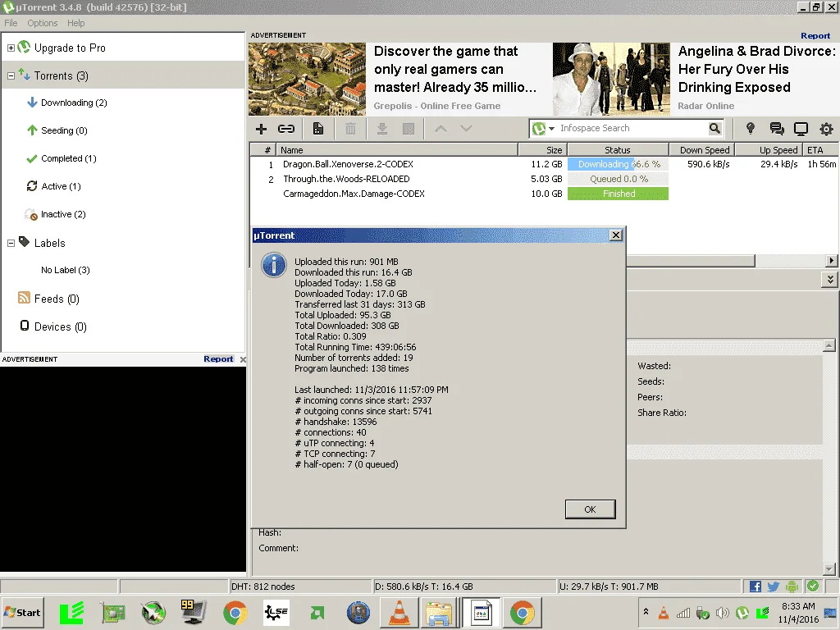Viewport: 840px width, 630px height.
Task: Click the Infospace Search input field
Action: coord(632,129)
